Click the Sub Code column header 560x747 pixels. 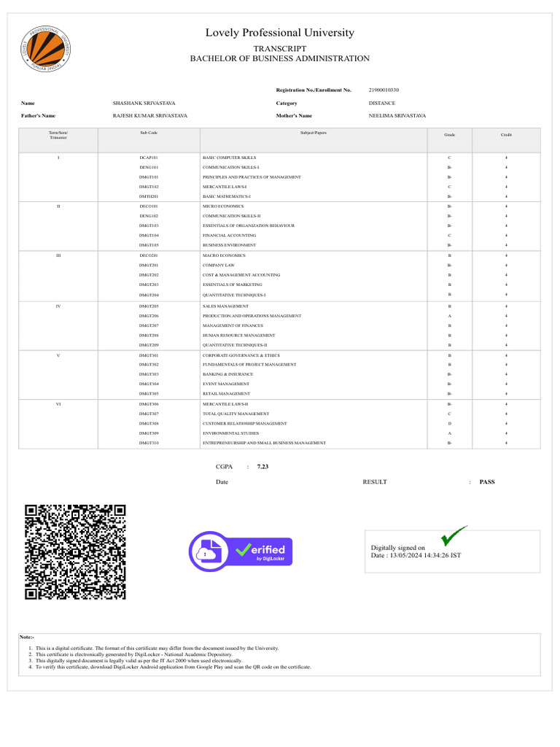click(x=149, y=133)
